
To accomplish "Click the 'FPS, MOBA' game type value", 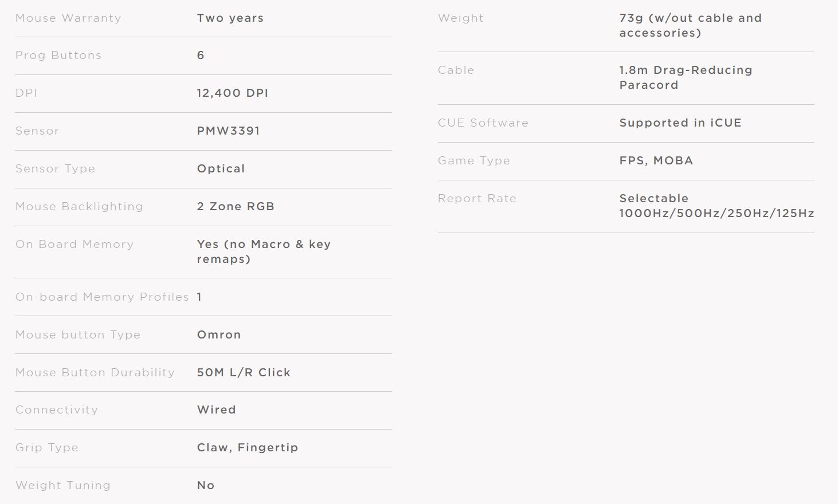I will [x=656, y=161].
